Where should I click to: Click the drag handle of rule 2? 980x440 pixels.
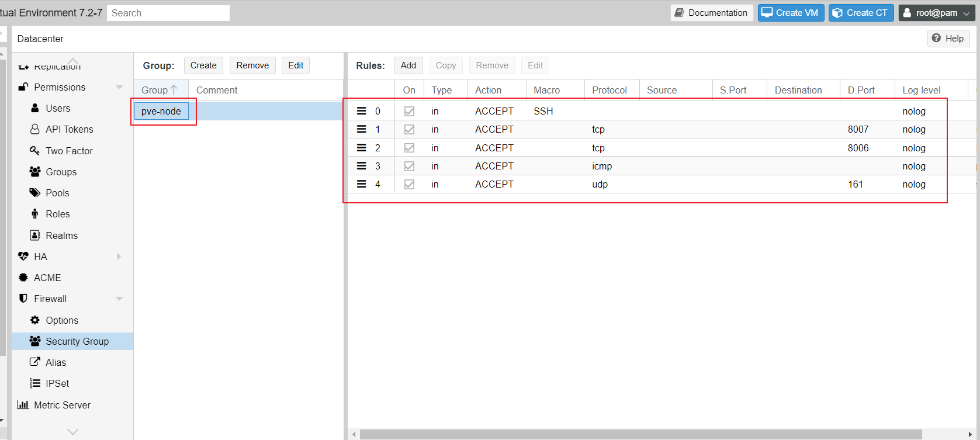(x=362, y=148)
